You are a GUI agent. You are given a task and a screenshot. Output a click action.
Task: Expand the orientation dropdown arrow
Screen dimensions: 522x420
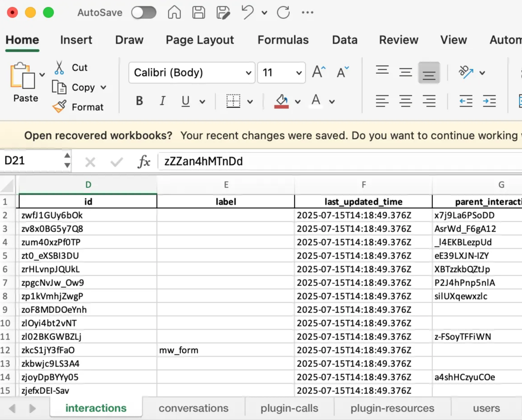[482, 73]
